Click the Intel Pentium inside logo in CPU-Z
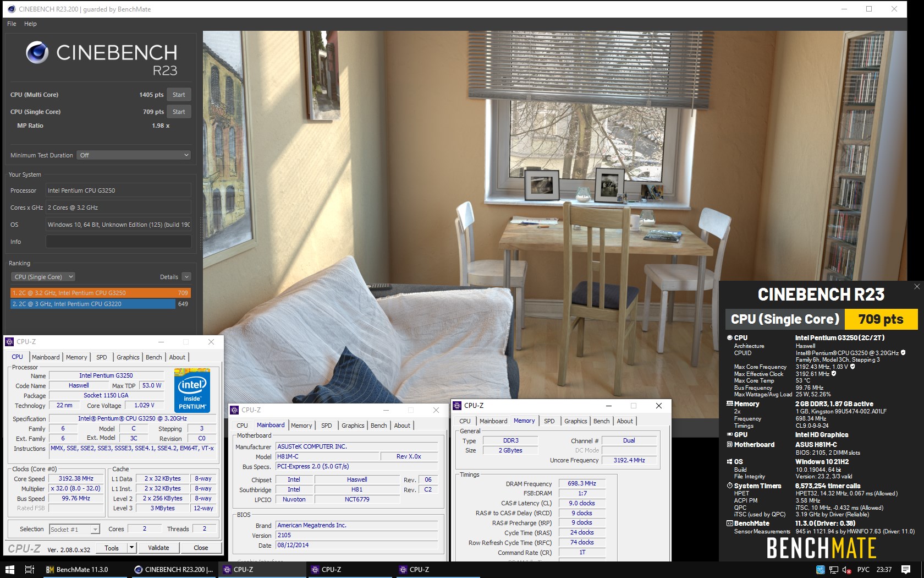The height and width of the screenshot is (578, 924). pyautogui.click(x=192, y=390)
